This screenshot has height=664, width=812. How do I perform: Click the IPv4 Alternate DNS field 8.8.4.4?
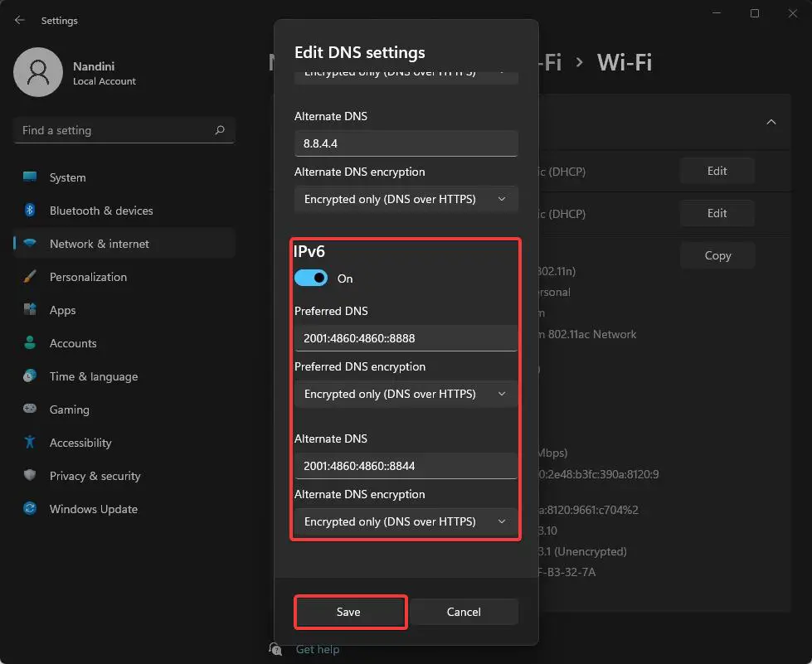406,143
